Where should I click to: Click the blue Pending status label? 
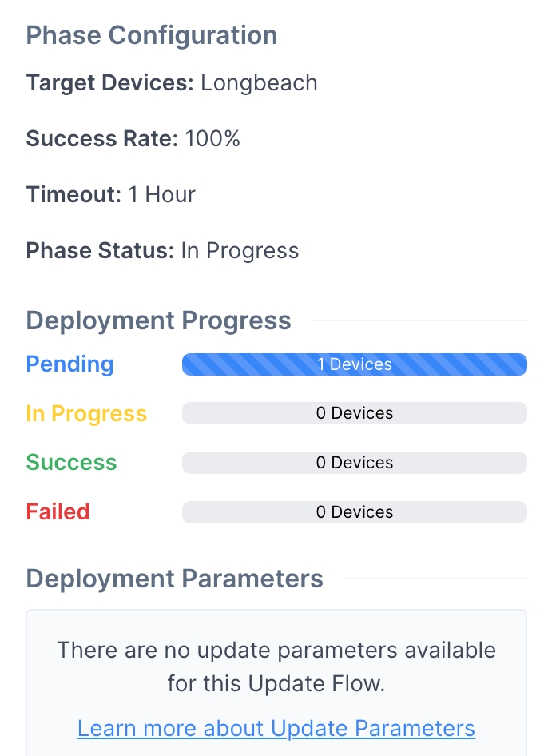[70, 364]
